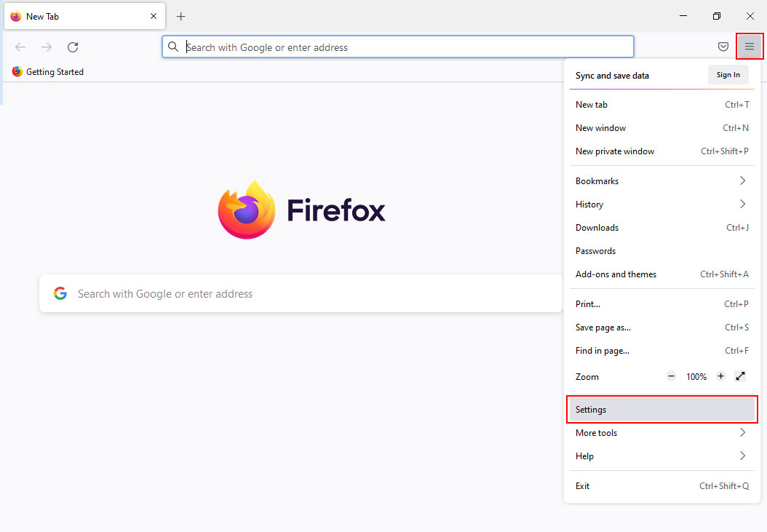The height and width of the screenshot is (532, 767).
Task: Open Add-ons and themes
Action: [661, 274]
